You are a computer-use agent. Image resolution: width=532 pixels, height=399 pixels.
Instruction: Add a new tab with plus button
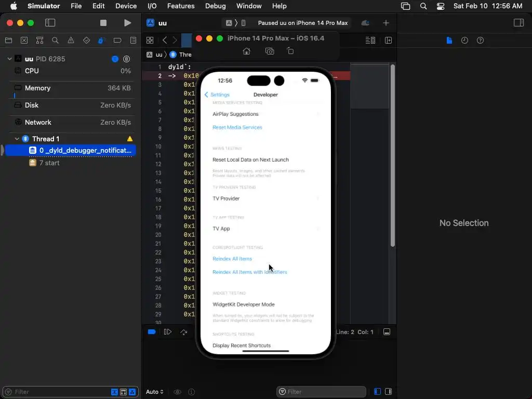386,23
